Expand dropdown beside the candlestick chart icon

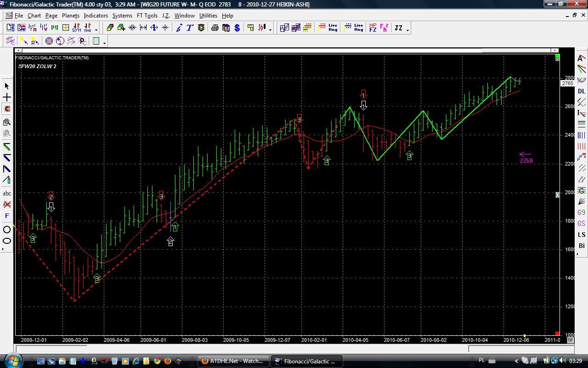270,29
